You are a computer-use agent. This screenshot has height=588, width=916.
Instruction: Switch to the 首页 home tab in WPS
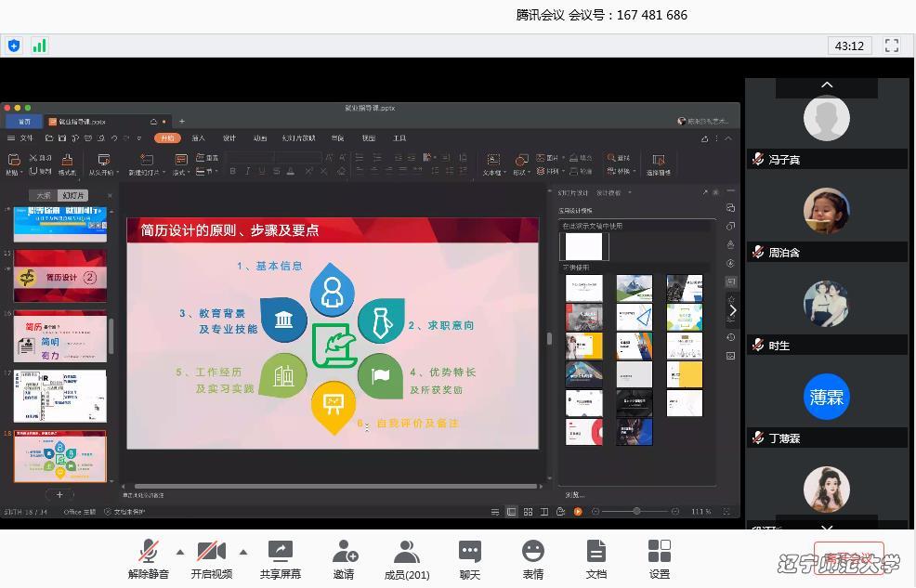[x=24, y=122]
